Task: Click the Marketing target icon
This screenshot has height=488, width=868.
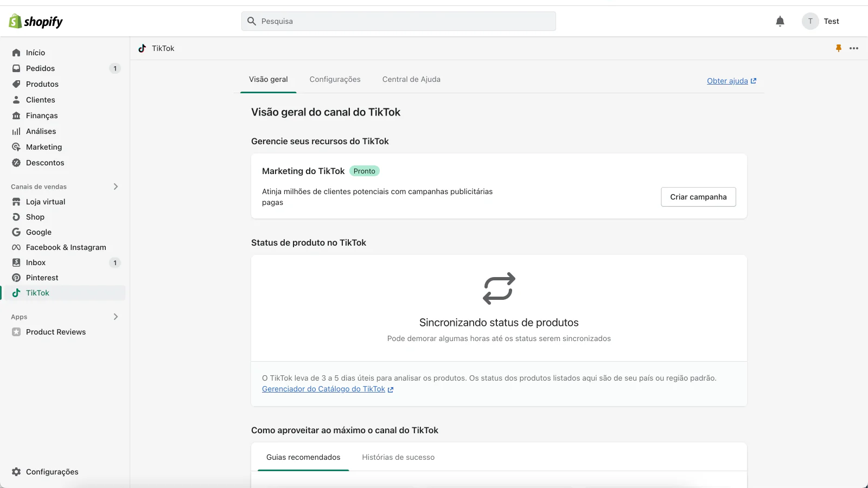Action: tap(16, 147)
